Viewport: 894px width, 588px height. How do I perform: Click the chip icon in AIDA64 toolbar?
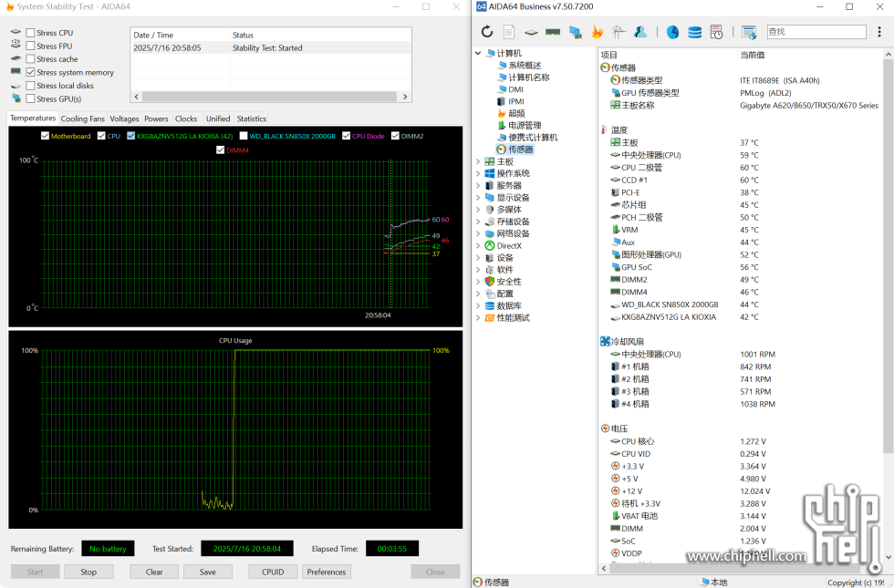[x=531, y=33]
